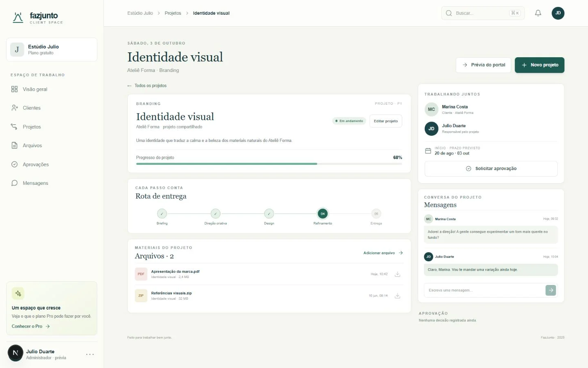This screenshot has width=588, height=368.
Task: Open the JD profile avatar in top bar
Action: (x=558, y=13)
